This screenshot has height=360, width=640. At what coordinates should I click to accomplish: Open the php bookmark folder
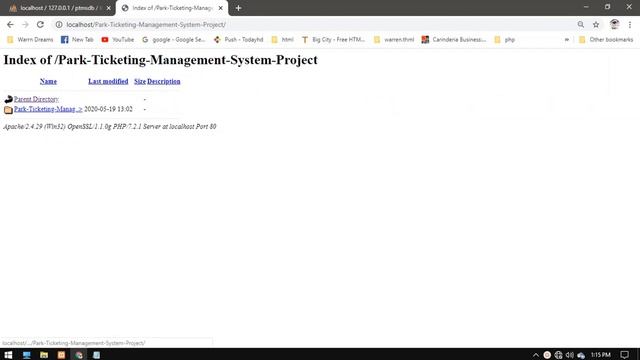[x=504, y=40]
